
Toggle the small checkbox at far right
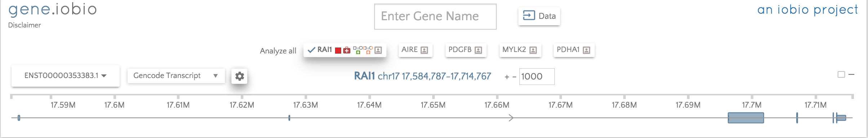(x=841, y=74)
